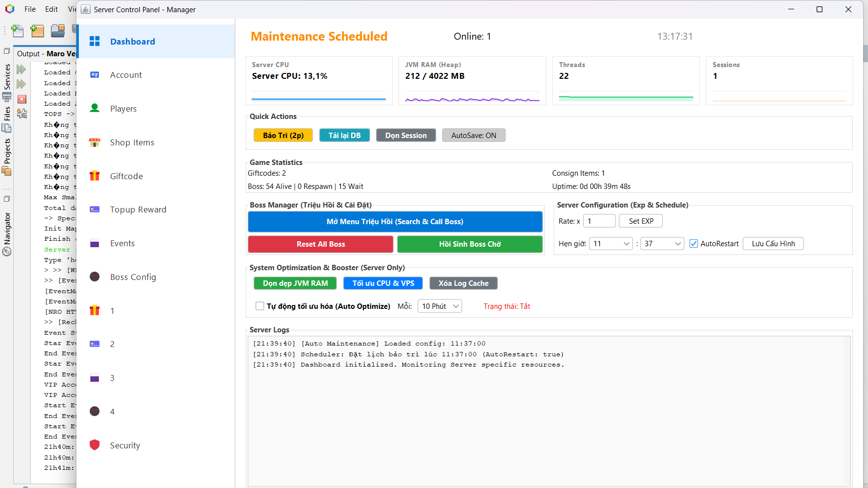Viewport: 868px width, 488px height.
Task: Click the gift icon beside sidebar item 1
Action: (x=94, y=310)
